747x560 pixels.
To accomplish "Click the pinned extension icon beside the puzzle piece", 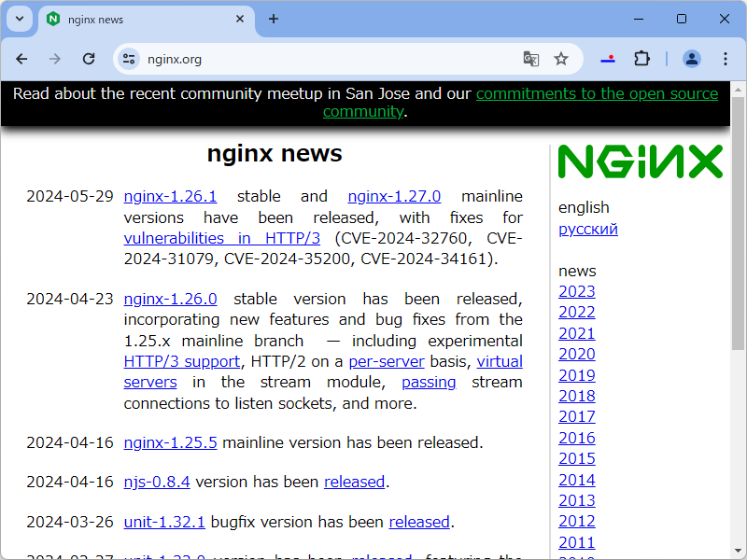I will pos(608,58).
